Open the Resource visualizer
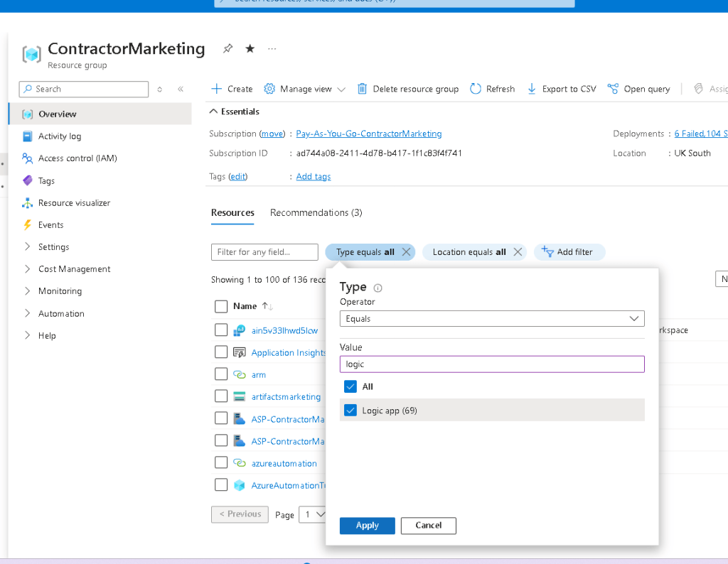This screenshot has height=564, width=728. tap(74, 202)
